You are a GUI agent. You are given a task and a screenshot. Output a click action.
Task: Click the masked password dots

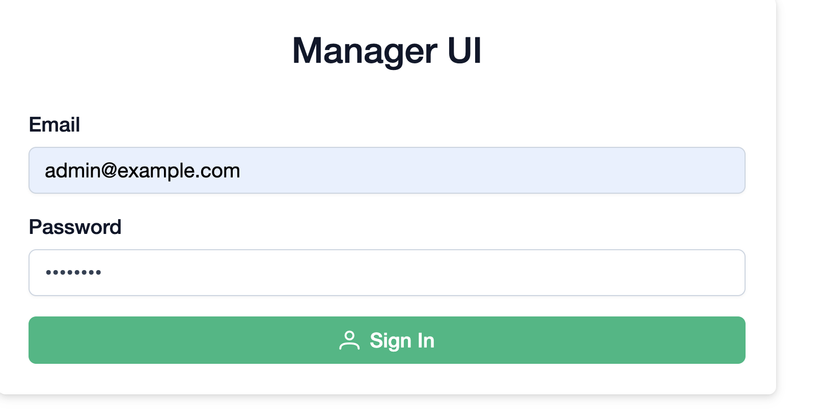tap(73, 273)
